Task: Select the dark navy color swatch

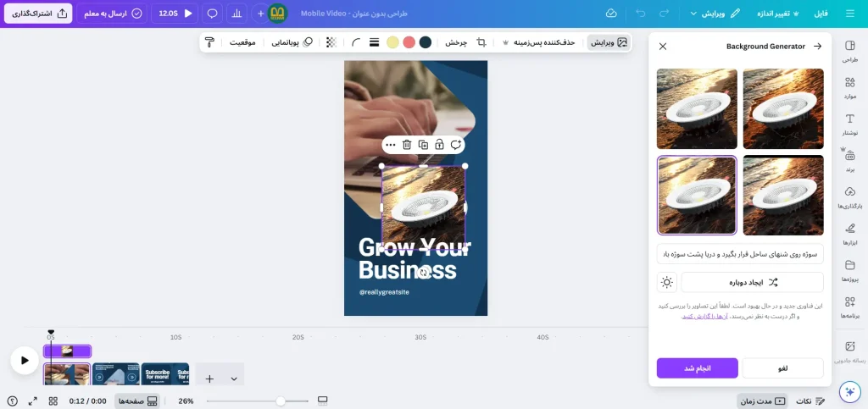Action: pos(426,42)
